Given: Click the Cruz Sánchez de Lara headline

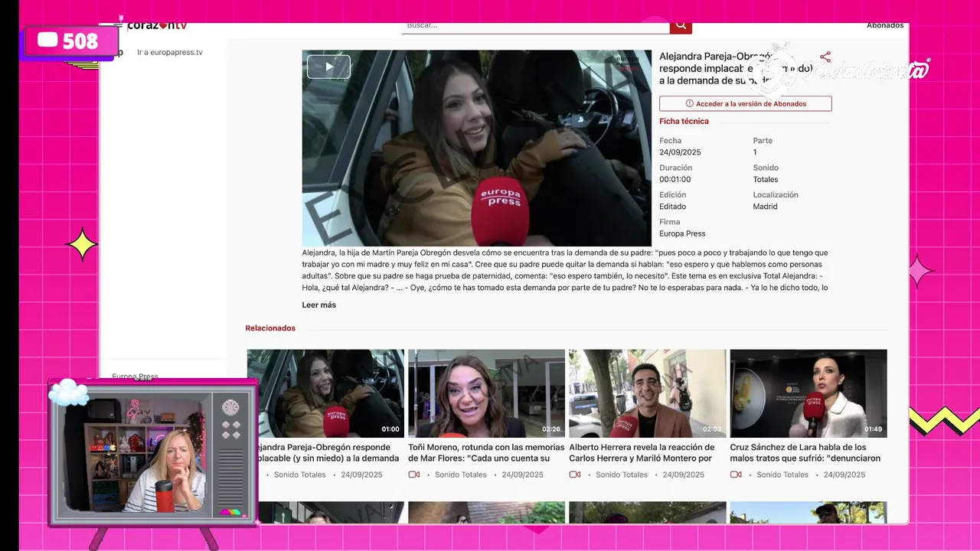Looking at the screenshot, I should click(x=805, y=452).
